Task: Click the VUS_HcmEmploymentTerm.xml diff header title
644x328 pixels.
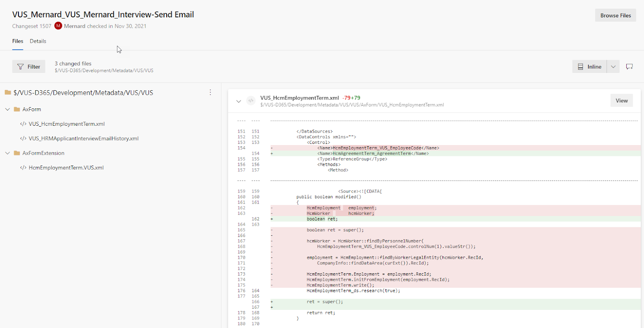Action: tap(299, 98)
